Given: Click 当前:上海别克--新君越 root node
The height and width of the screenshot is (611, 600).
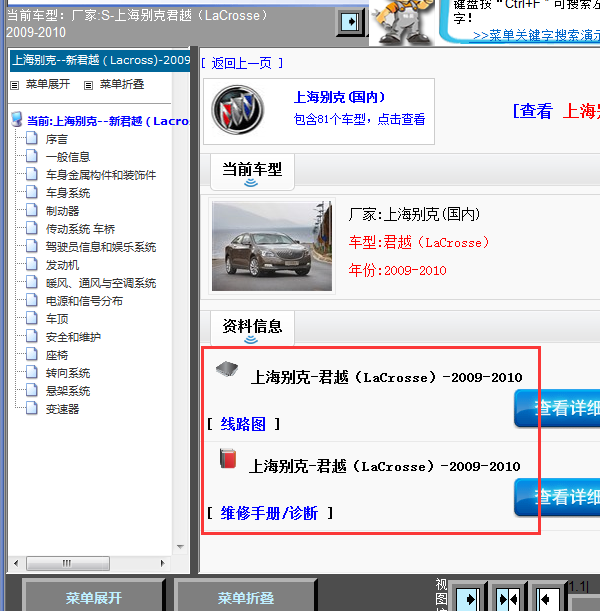Looking at the screenshot, I should (x=108, y=121).
